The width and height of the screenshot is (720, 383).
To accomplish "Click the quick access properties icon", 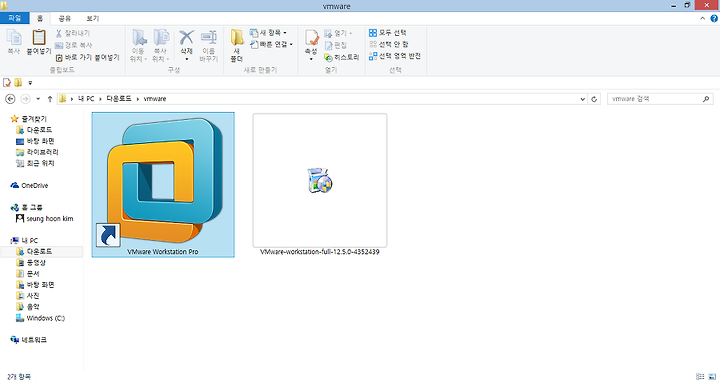I will (x=7, y=83).
